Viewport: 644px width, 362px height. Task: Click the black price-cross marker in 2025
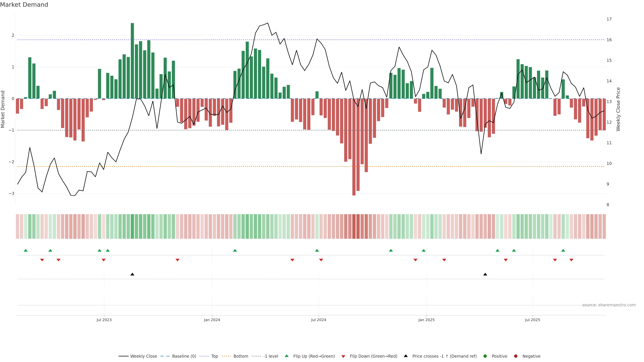[485, 274]
